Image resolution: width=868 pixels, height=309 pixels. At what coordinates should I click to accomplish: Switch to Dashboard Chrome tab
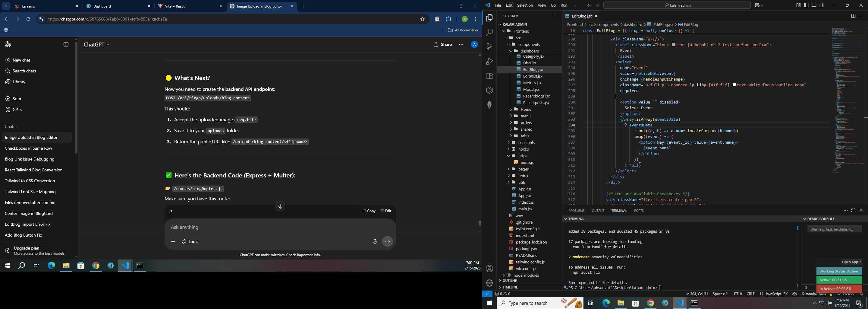(118, 6)
